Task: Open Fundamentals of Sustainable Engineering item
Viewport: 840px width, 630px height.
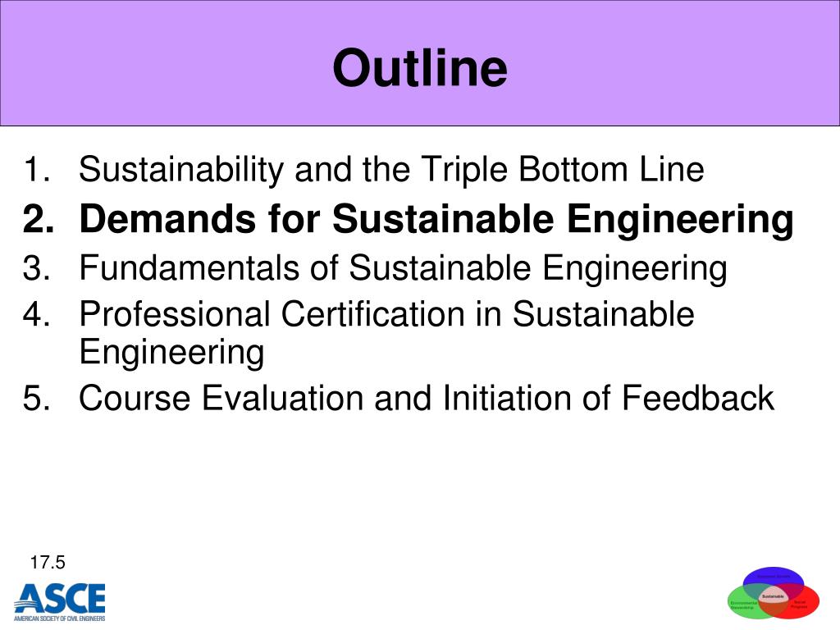Action: click(x=403, y=267)
